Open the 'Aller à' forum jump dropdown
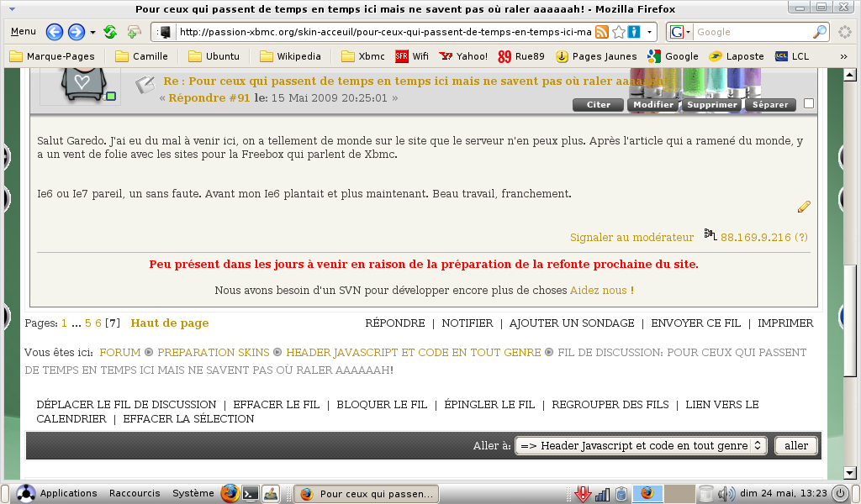This screenshot has width=861, height=504. tap(640, 446)
